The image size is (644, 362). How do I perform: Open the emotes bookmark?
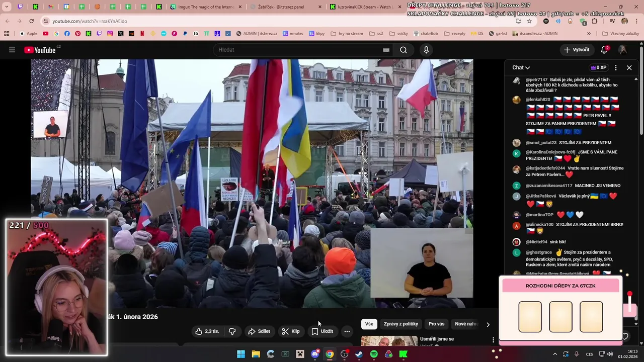(293, 34)
